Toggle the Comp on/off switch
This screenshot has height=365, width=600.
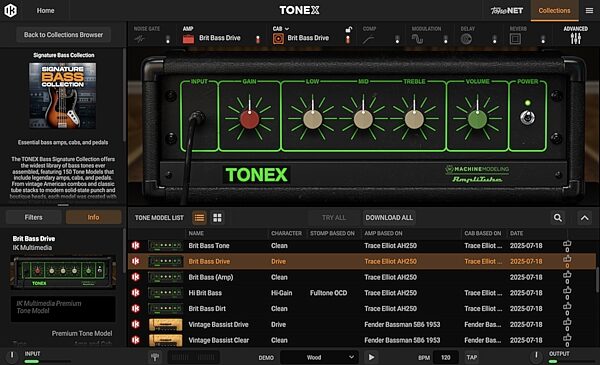(397, 39)
